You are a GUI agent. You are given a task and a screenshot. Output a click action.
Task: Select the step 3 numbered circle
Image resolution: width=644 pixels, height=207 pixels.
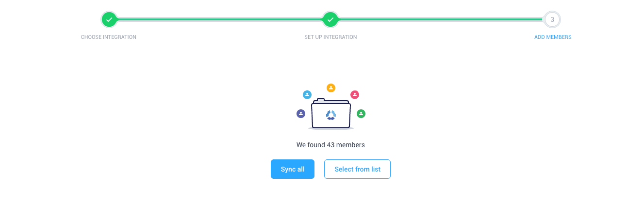[552, 19]
